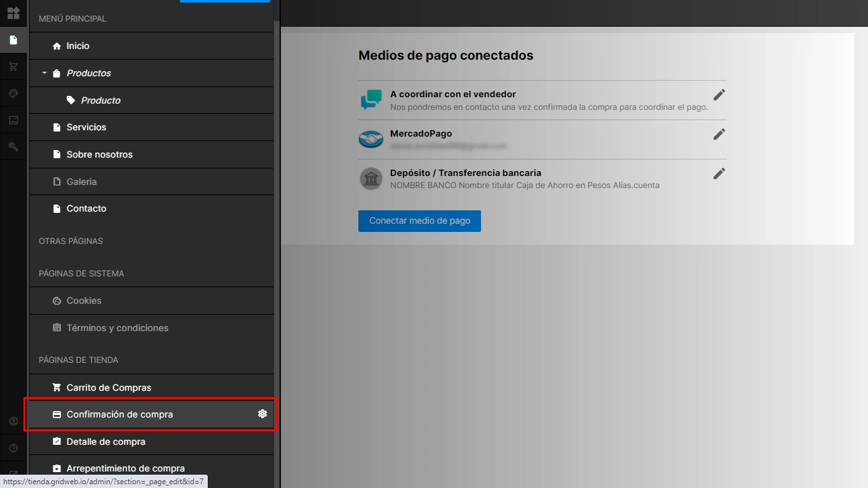
Task: Open the Cookies system page
Action: coord(151,301)
